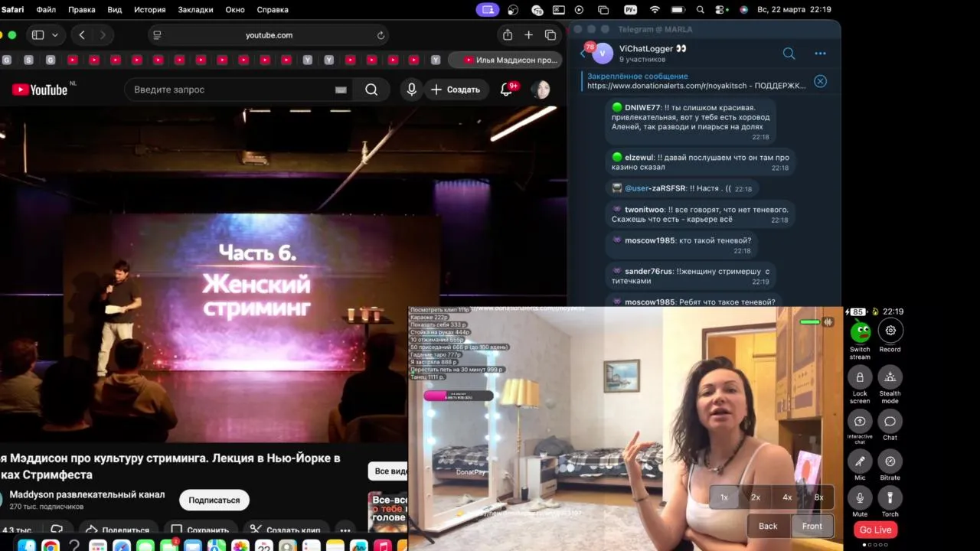Select 1x camera zoom

pyautogui.click(x=724, y=497)
